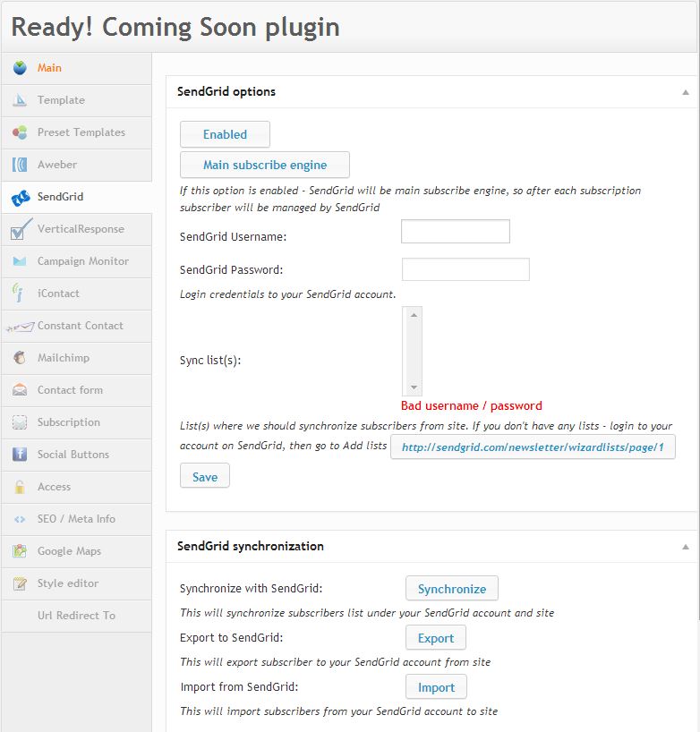Save the SendGrid options
This screenshot has width=700, height=732.
tap(205, 476)
